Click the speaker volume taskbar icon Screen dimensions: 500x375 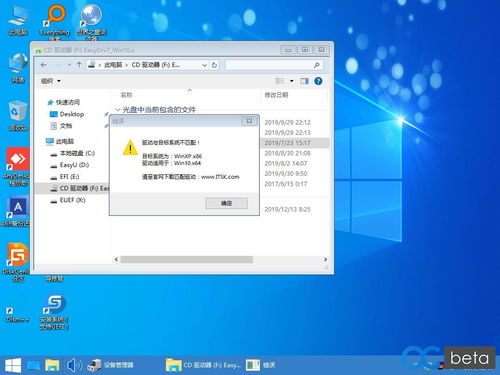[x=74, y=365]
